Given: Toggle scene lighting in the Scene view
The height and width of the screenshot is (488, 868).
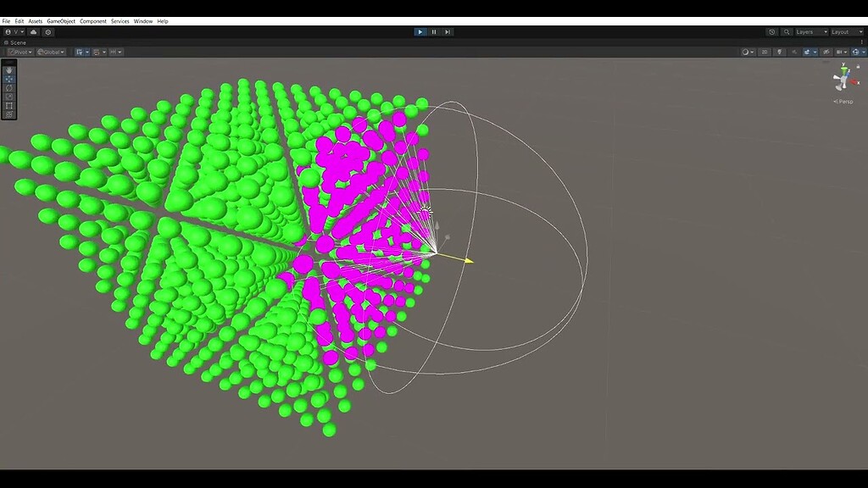Looking at the screenshot, I should [x=779, y=52].
